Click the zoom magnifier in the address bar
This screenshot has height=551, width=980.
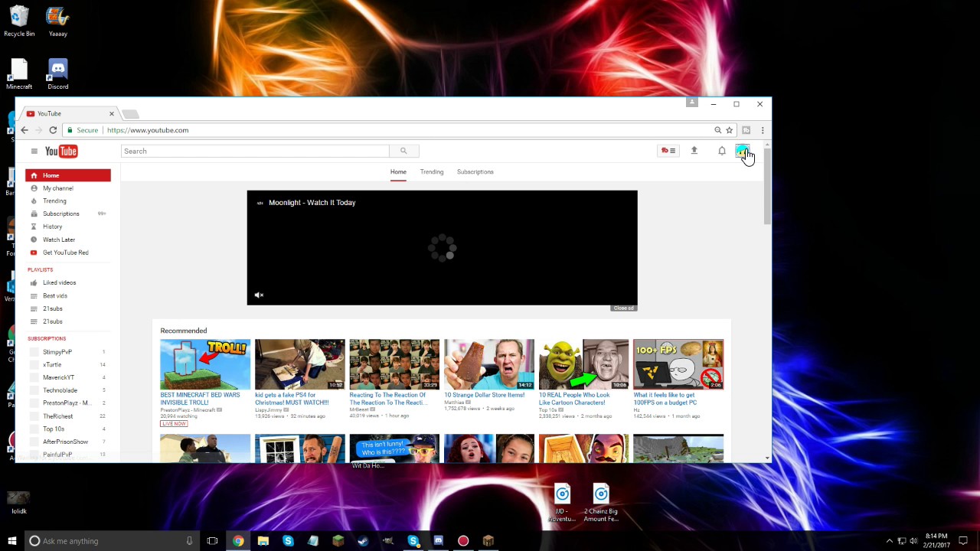click(717, 130)
